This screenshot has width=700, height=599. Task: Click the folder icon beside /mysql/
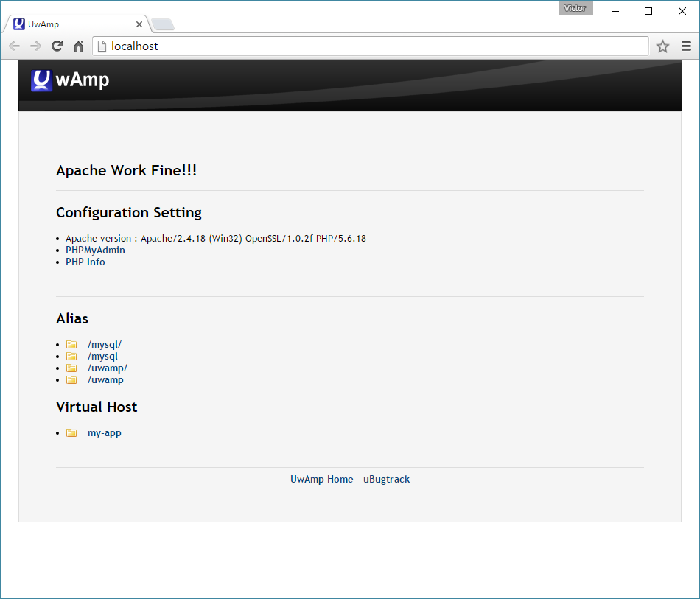pos(71,344)
